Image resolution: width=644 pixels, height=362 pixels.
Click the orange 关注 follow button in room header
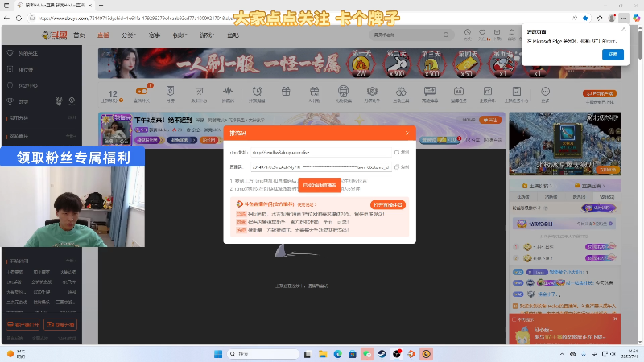490,120
